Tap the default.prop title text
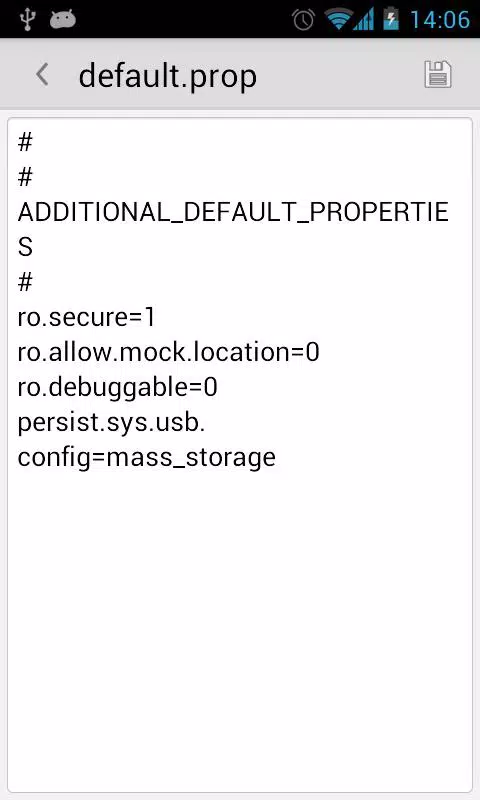 point(167,76)
